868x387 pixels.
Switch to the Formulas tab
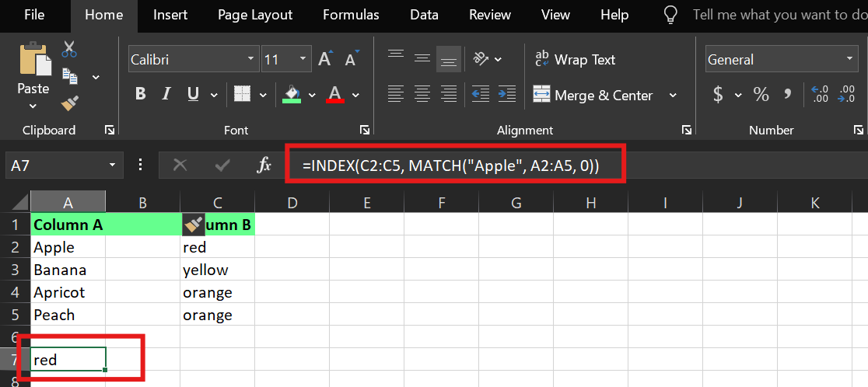click(351, 15)
